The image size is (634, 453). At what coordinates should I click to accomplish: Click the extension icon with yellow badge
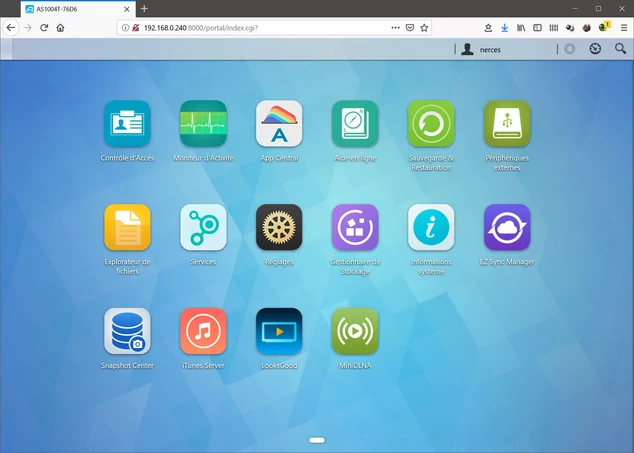coord(604,27)
